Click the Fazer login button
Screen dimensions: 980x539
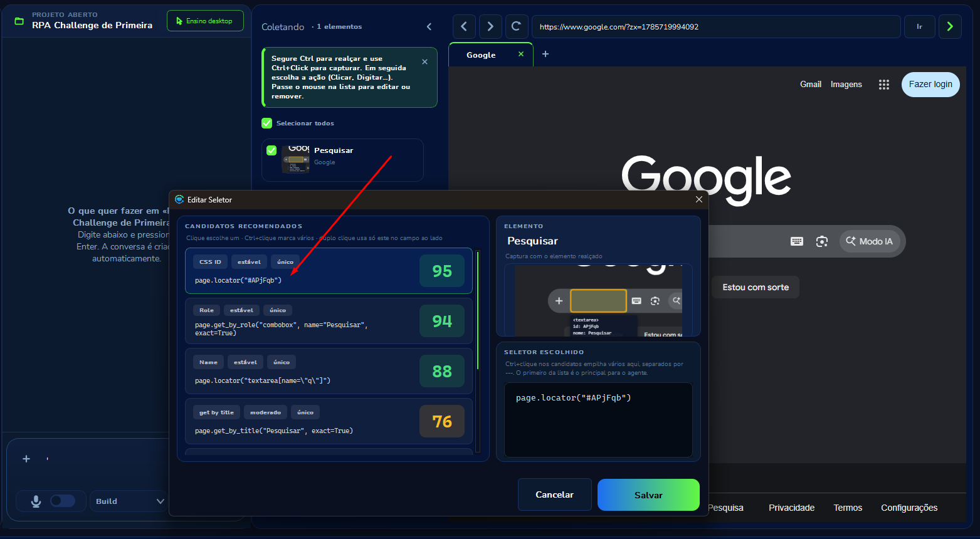930,85
